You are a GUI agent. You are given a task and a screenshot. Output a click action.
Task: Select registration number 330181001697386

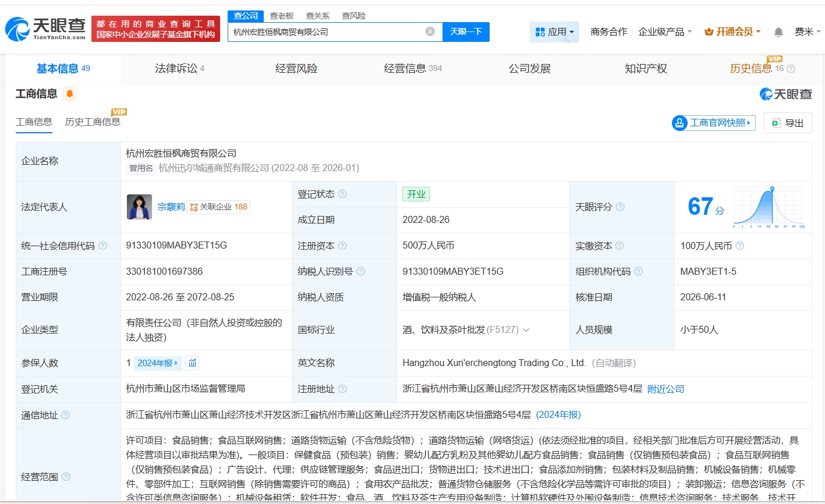coord(164,271)
